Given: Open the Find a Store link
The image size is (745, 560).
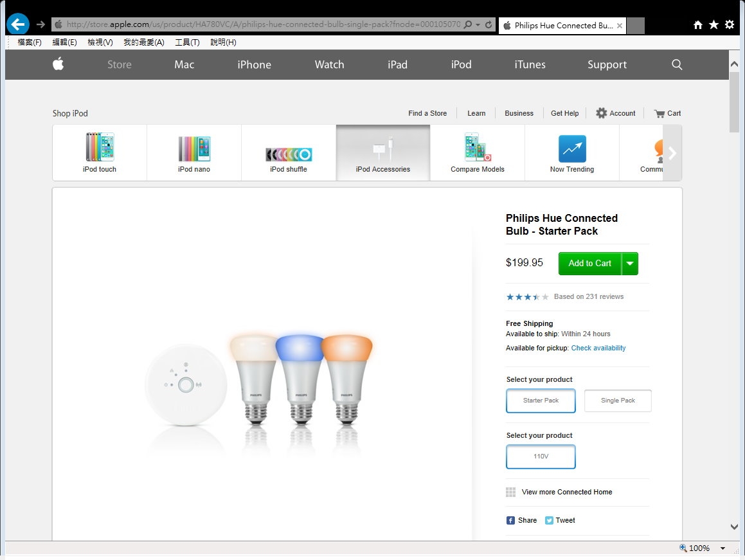Looking at the screenshot, I should coord(427,114).
